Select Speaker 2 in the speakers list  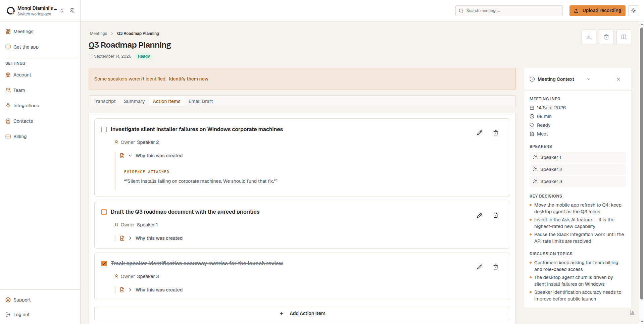578,169
